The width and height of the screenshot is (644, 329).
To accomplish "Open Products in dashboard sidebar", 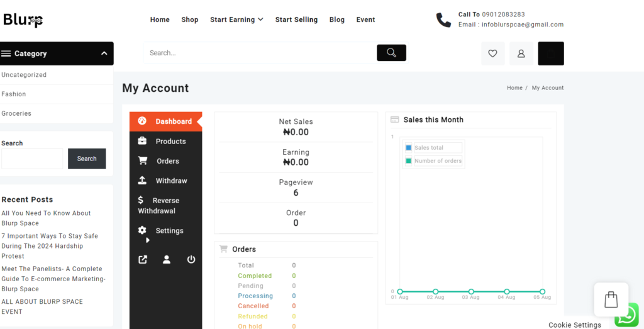I will (x=170, y=142).
